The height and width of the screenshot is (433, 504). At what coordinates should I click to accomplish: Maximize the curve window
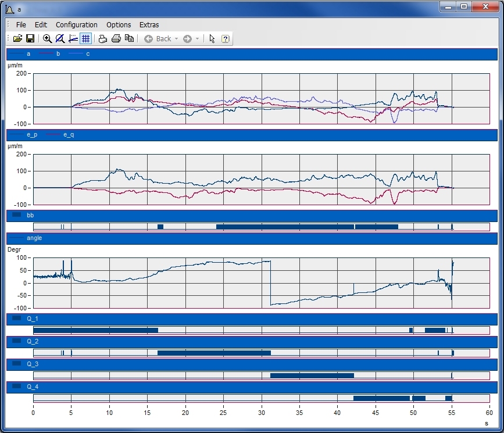coord(464,7)
